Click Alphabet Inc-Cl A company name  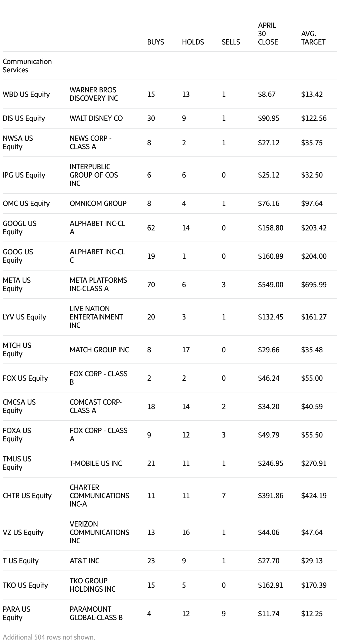point(97,228)
